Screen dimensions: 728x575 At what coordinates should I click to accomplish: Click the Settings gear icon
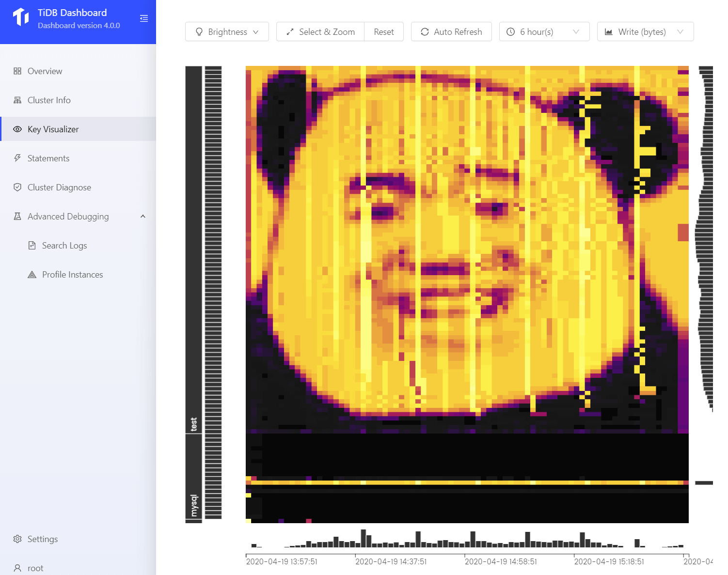[x=17, y=539]
